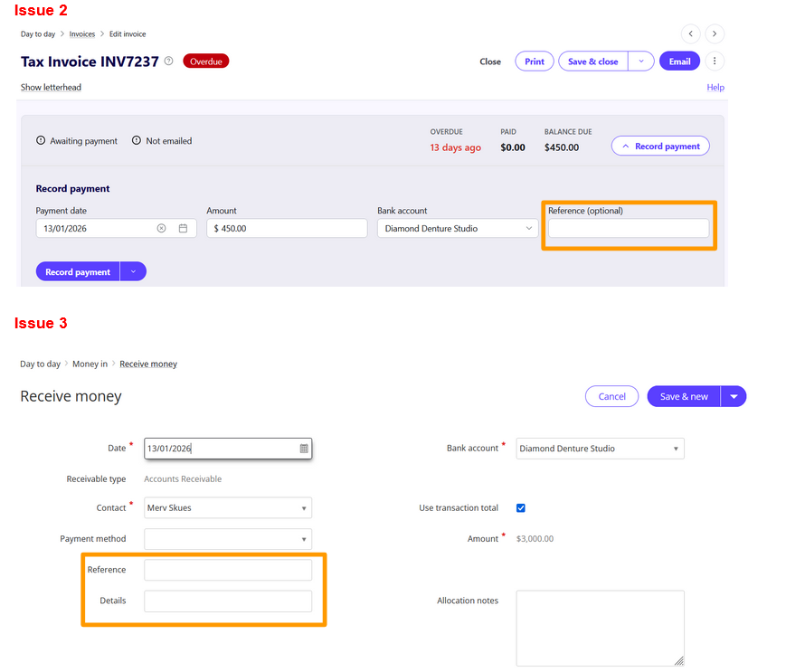Click the 13 days ago overdue text
805x672 pixels.
click(455, 147)
